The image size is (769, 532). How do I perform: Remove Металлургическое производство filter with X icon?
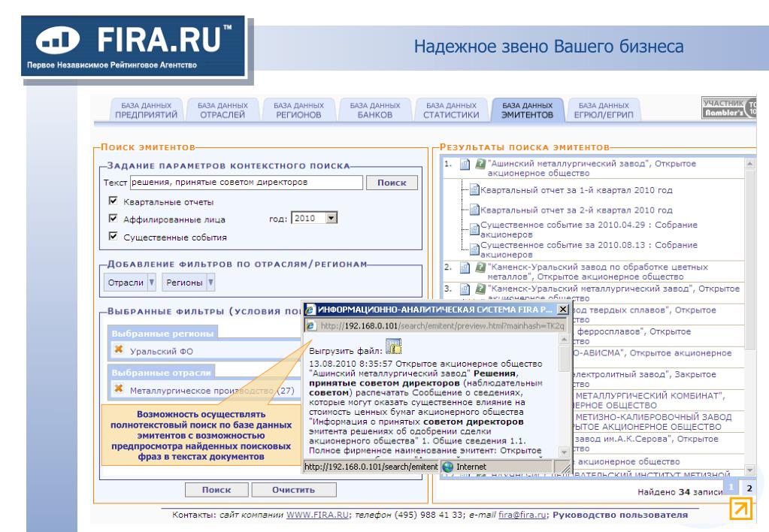click(x=119, y=388)
